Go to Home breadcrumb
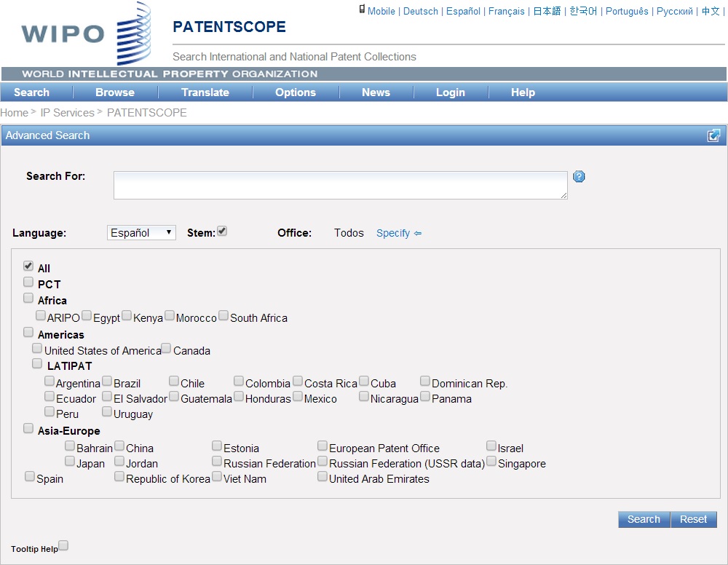 15,113
